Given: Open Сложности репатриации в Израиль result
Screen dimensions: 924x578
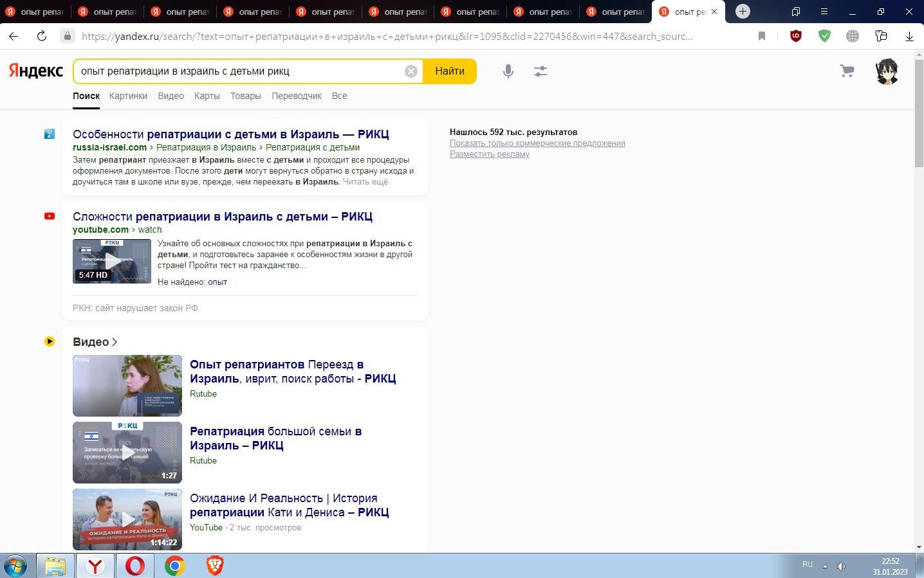Looking at the screenshot, I should [x=223, y=217].
